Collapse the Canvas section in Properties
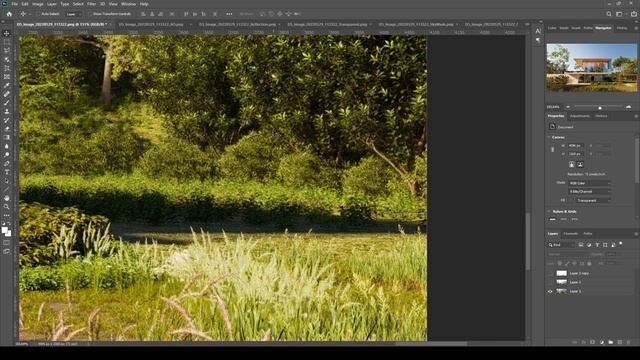 (549, 138)
